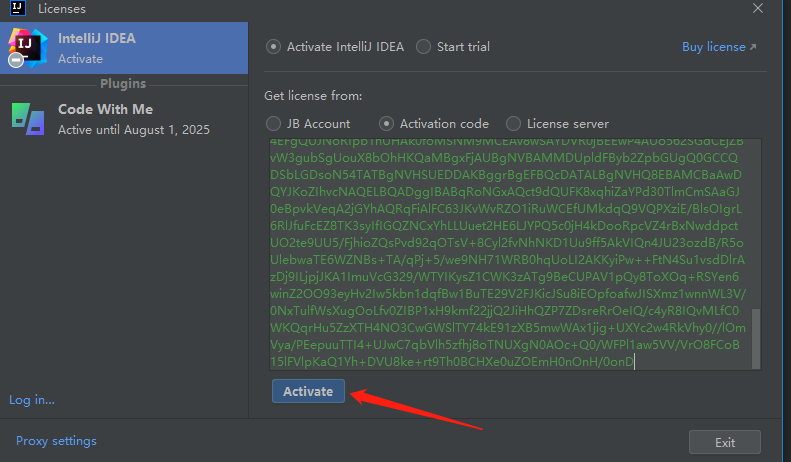The height and width of the screenshot is (462, 791).
Task: Select the IntelliJ IDEA Activate list entry
Action: coord(124,48)
